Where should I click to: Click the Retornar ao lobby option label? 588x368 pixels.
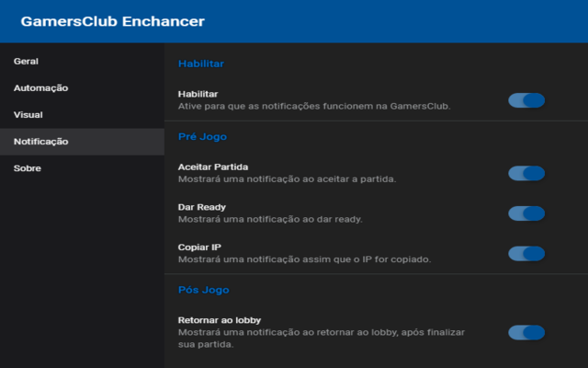click(220, 320)
